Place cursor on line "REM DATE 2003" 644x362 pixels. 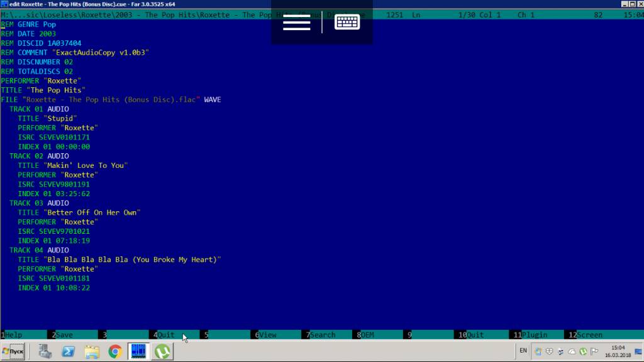(x=28, y=34)
